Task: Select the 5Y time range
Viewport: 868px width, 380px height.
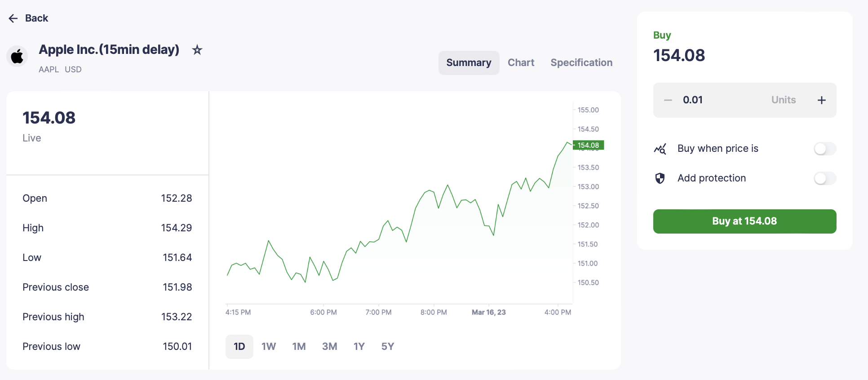Action: tap(387, 347)
